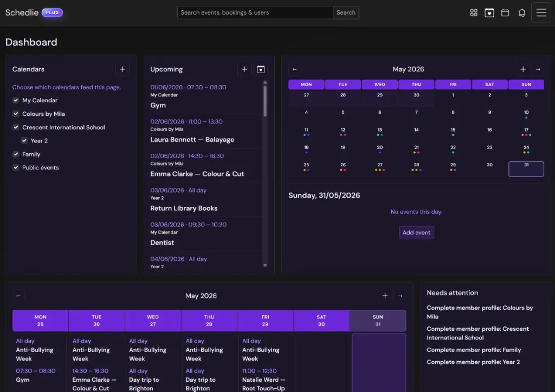Open Complete member profile: Crescent International School
The height and width of the screenshot is (392, 555).
pos(477,333)
